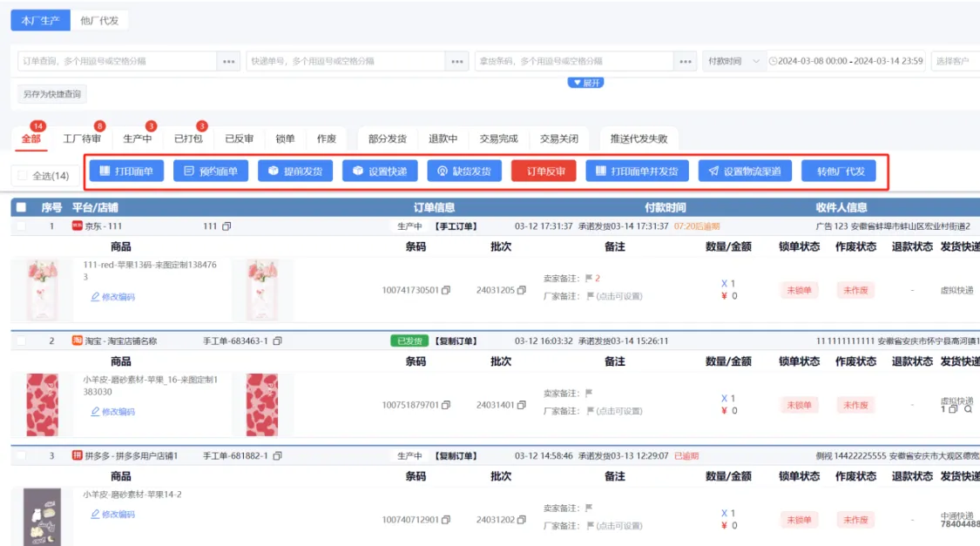Click copy icon beside batch 24031205
The image size is (980, 546).
pos(521,290)
